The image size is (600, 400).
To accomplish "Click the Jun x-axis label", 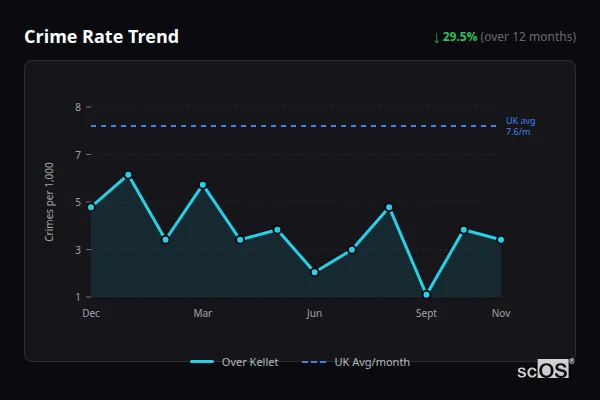I will [x=314, y=313].
